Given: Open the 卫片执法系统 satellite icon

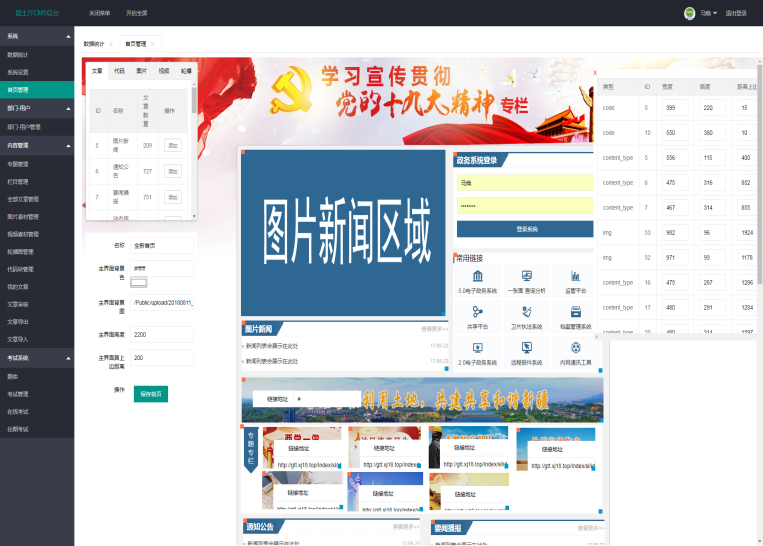Looking at the screenshot, I should 527,311.
